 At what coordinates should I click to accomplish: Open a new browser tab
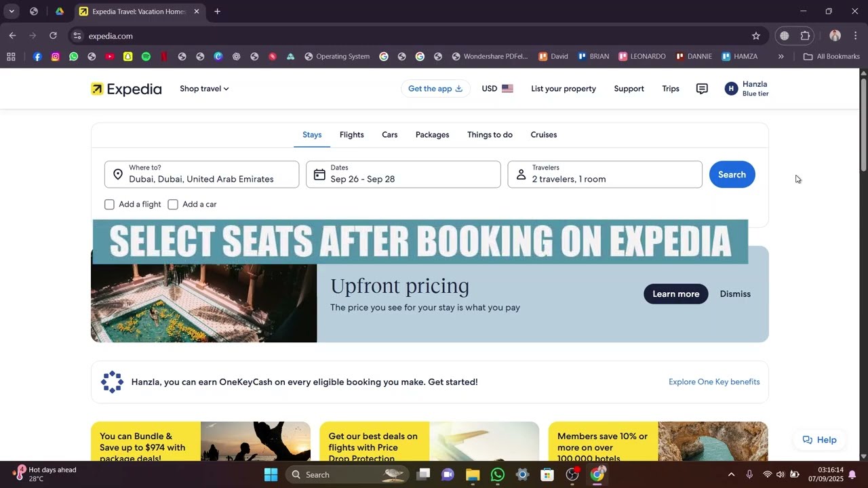tap(217, 12)
